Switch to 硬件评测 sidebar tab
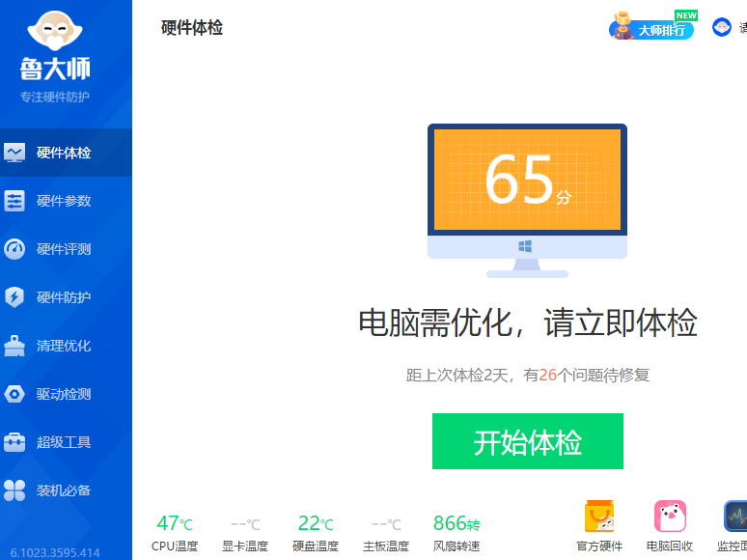The height and width of the screenshot is (560, 747). click(x=66, y=249)
